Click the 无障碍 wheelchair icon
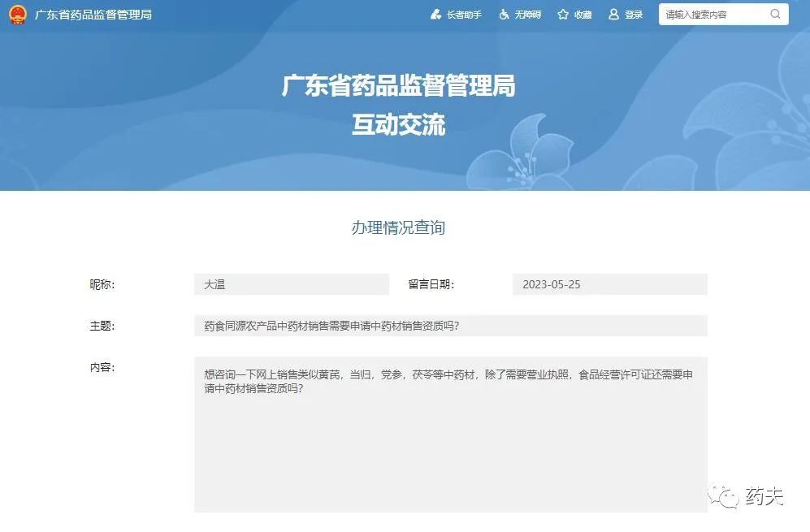Screen dimensions: 810x532 click(505, 15)
